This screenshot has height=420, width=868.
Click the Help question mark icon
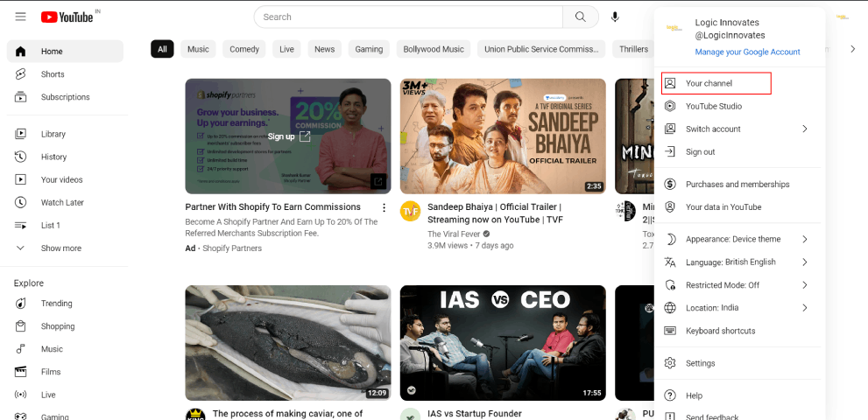(670, 395)
